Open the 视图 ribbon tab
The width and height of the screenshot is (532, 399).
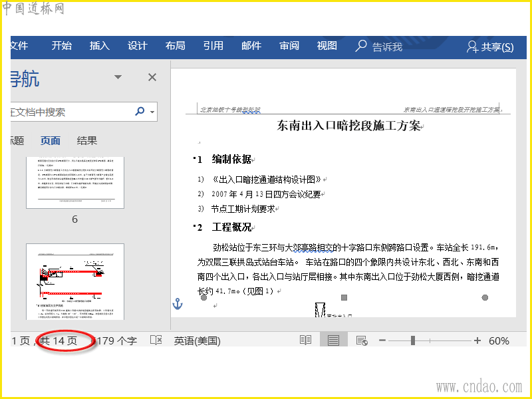click(x=327, y=45)
